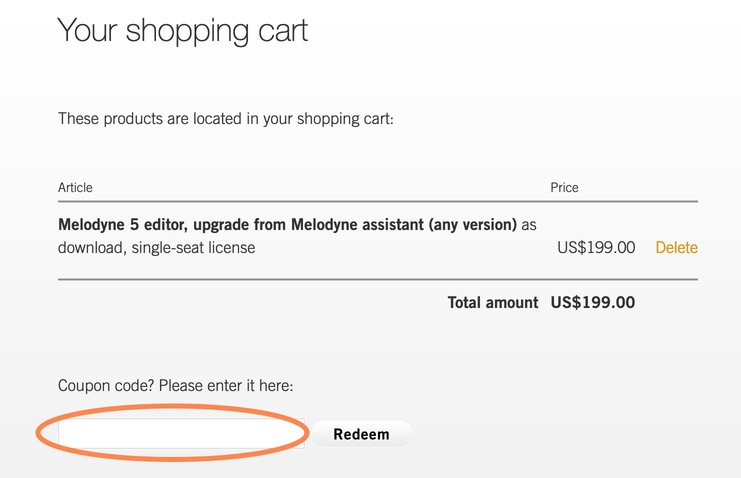This screenshot has height=478, width=741.
Task: Click the bold total value US$199.00
Action: click(x=592, y=302)
